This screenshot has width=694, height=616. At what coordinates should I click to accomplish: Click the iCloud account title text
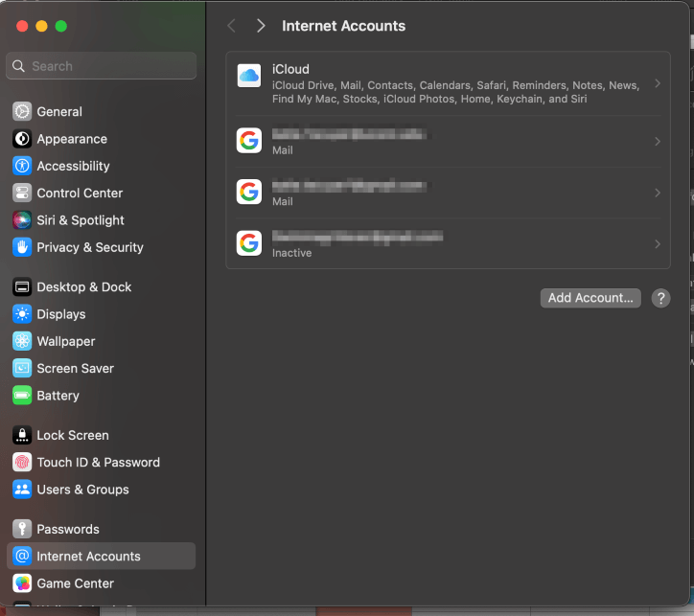click(x=290, y=69)
